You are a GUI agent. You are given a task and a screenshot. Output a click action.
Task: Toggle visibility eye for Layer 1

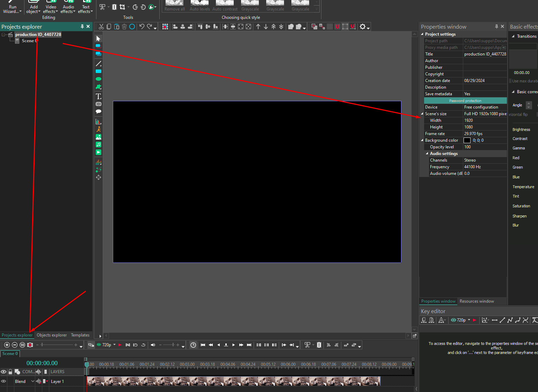(3, 381)
